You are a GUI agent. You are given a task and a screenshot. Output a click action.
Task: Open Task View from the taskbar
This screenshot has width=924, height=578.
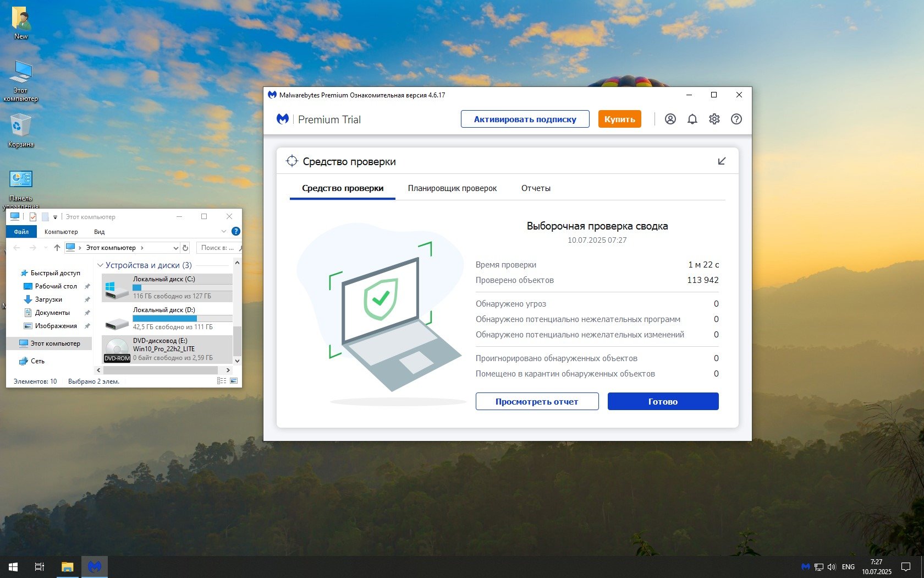(40, 566)
